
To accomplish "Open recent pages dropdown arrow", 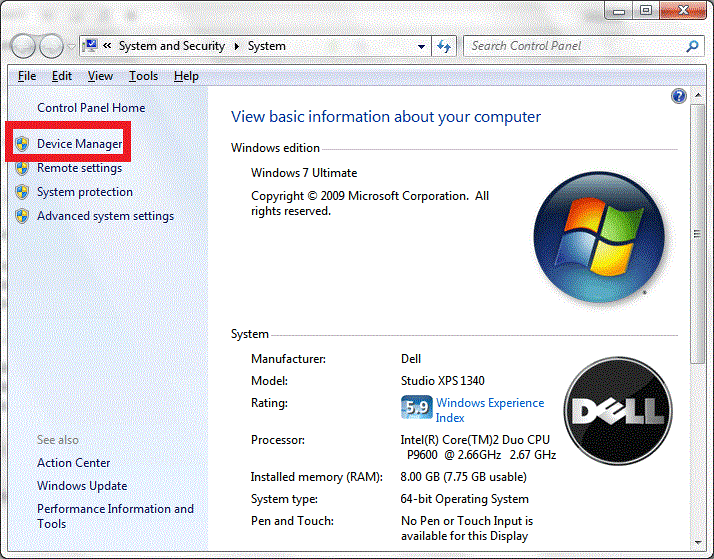I will (71, 46).
